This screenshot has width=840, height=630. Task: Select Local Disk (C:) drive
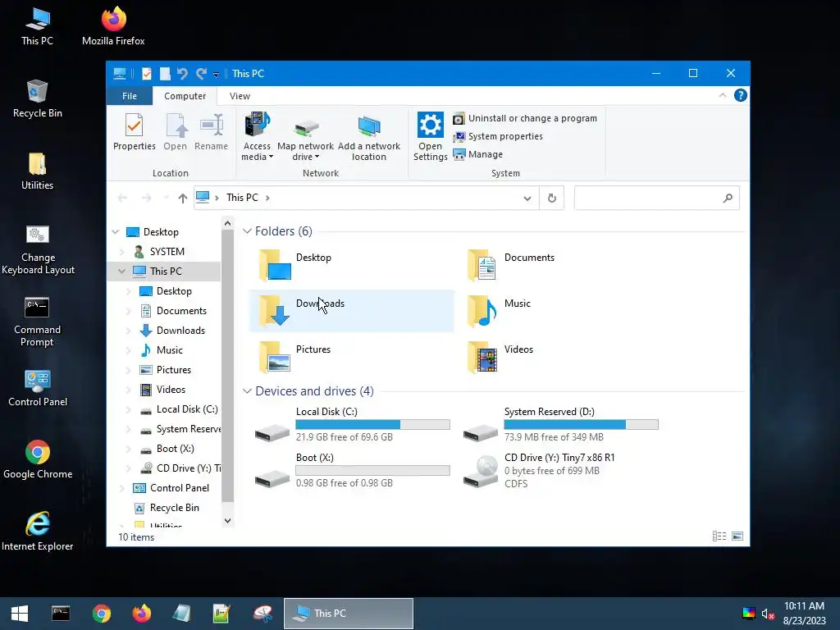pos(351,426)
